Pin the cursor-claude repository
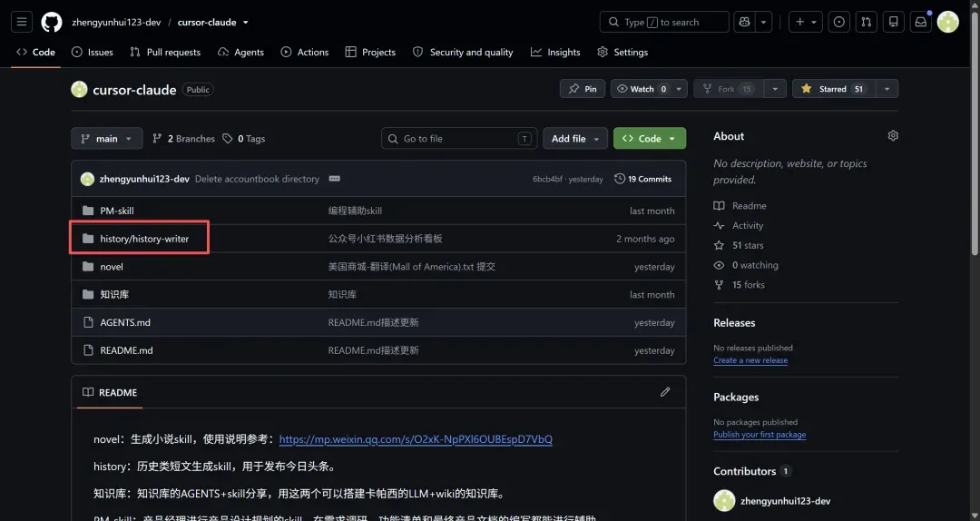Viewport: 980px width, 521px height. pyautogui.click(x=583, y=89)
